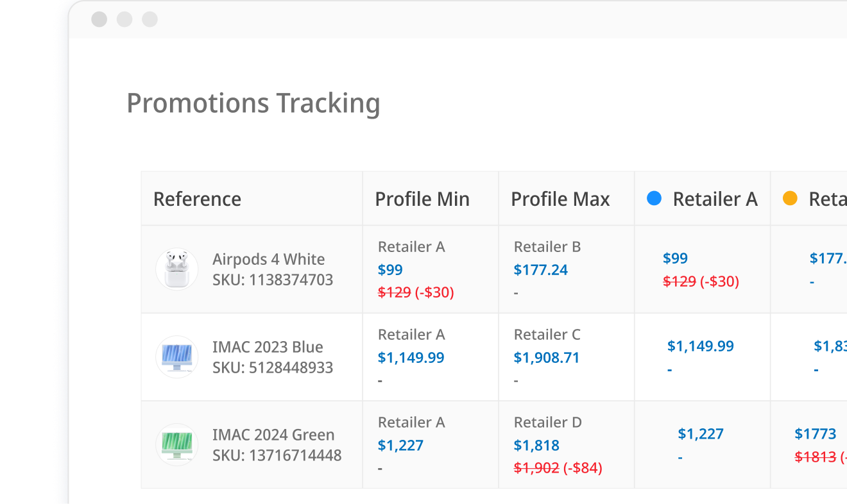
Task: Click the Promotions Tracking heading
Action: [253, 103]
